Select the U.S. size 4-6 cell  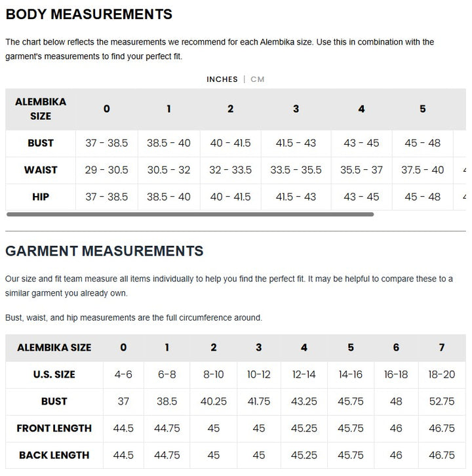(123, 374)
